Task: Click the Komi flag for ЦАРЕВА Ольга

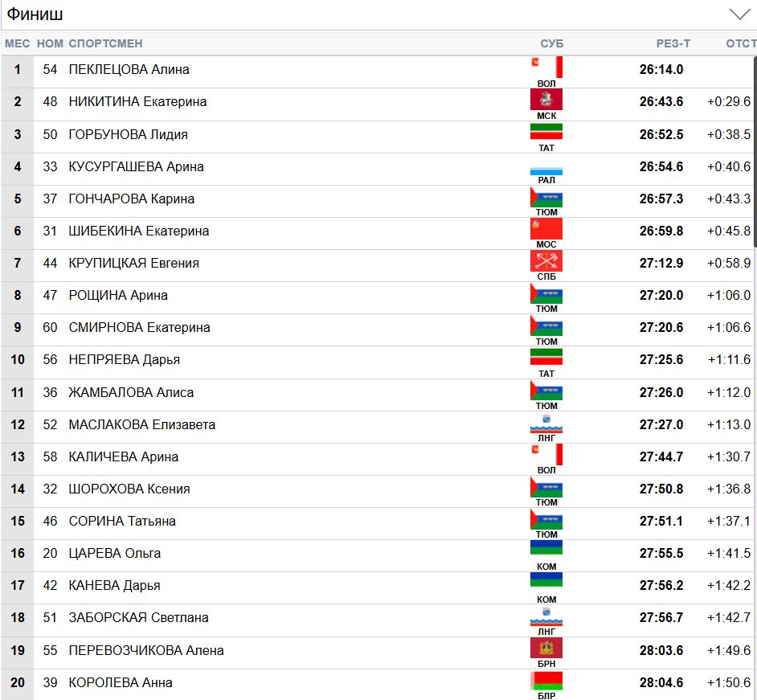Action: 546,548
